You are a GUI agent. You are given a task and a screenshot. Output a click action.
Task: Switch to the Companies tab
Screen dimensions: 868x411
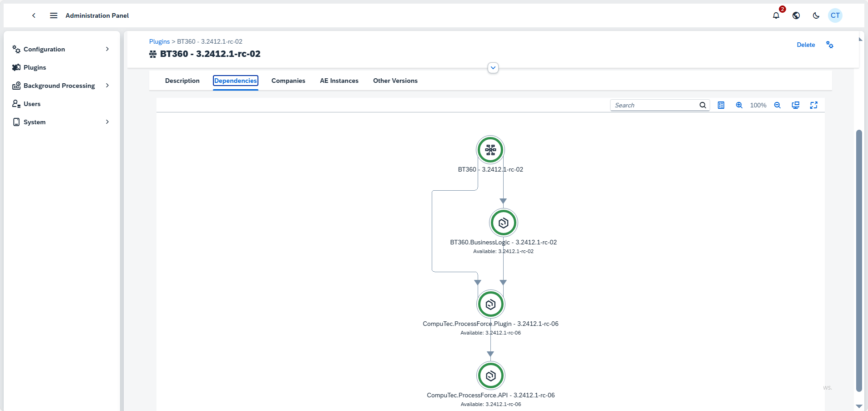point(288,81)
